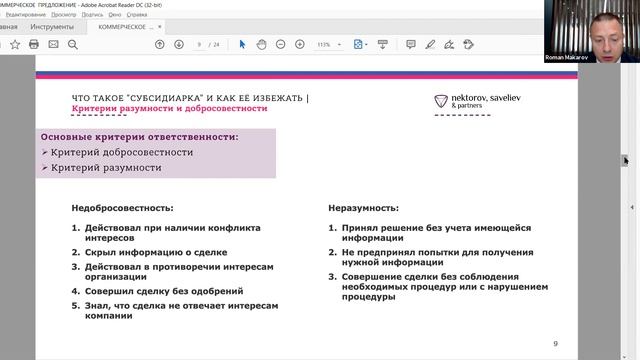Click "Знал, что сделка не отвечает интересам" item
Image resolution: width=640 pixels, height=360 pixels.
point(182,311)
